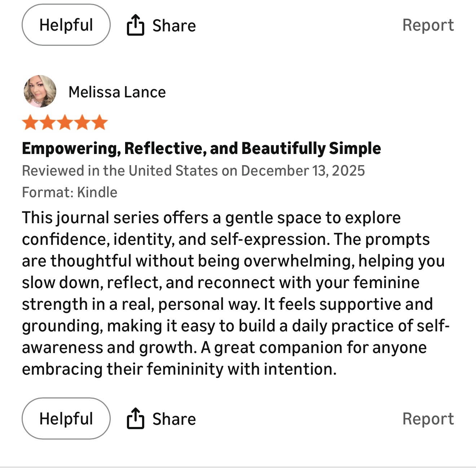The height and width of the screenshot is (476, 476).
Task: Select the 'Format: Kindle' text
Action: [70, 192]
